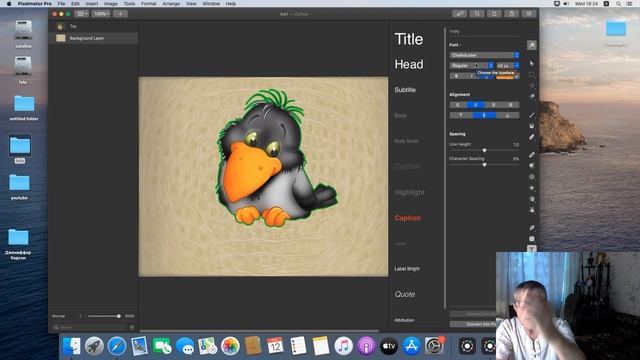640x360 pixels.
Task: Apply the red Caption text preset
Action: (407, 218)
